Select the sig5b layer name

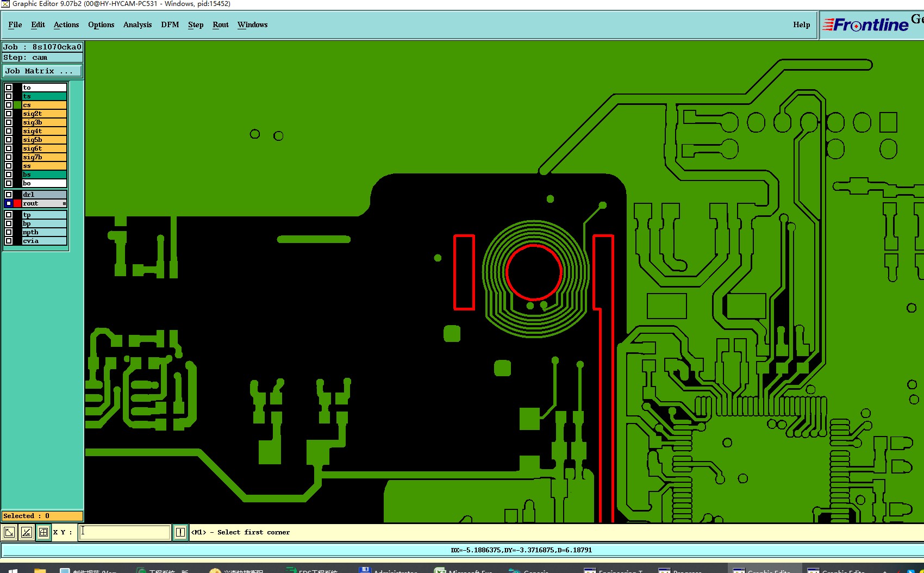44,140
